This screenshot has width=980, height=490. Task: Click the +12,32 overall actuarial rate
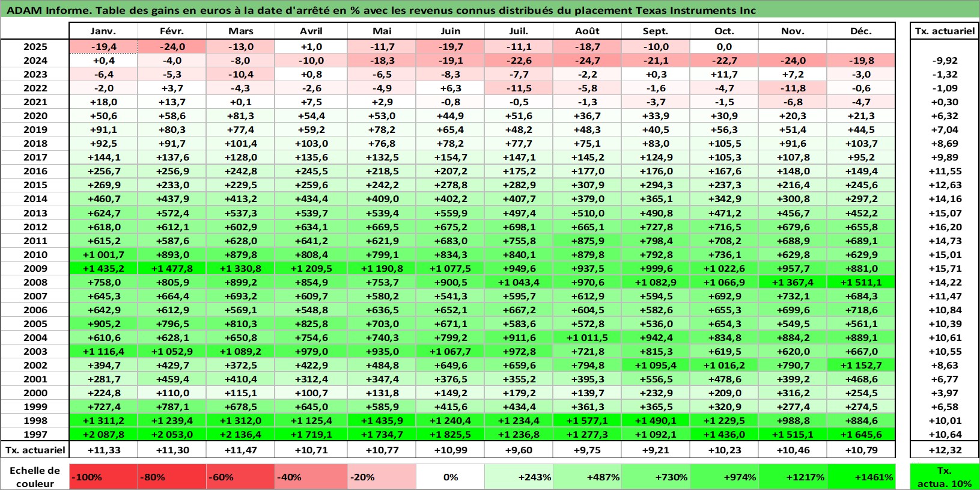click(x=945, y=450)
